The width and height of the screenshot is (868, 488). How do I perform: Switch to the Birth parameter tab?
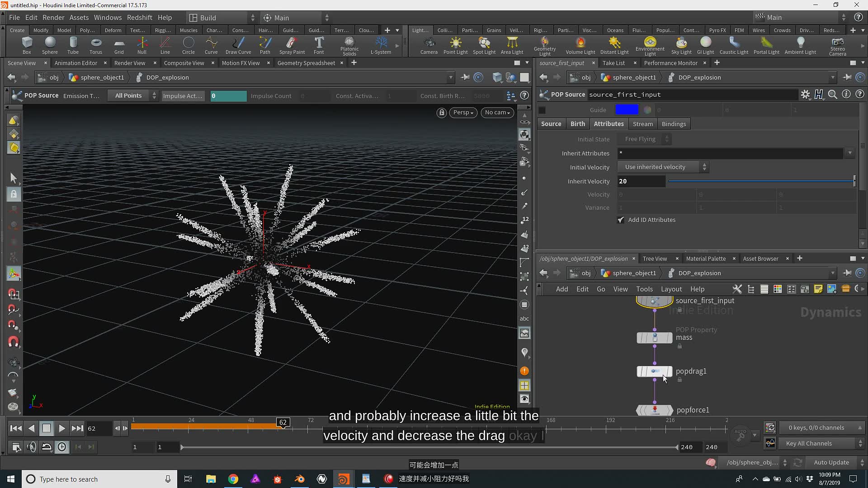[x=577, y=124]
